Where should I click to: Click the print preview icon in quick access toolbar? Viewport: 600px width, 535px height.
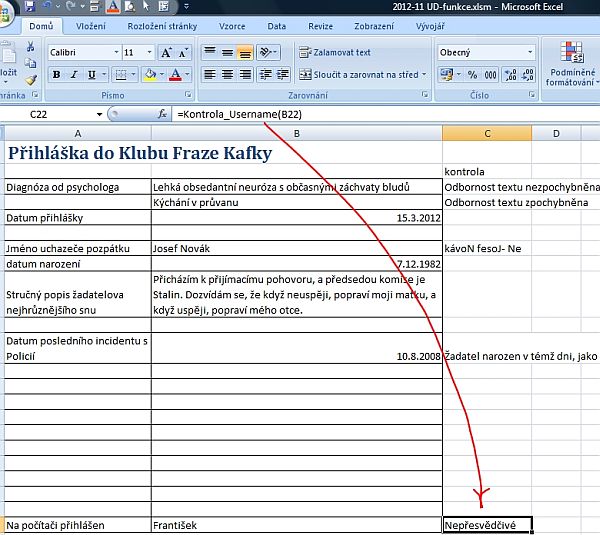[x=129, y=5]
